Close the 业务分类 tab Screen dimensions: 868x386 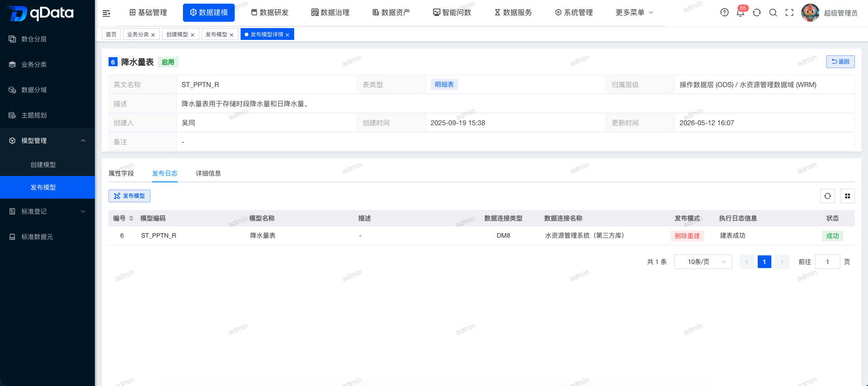pyautogui.click(x=153, y=35)
